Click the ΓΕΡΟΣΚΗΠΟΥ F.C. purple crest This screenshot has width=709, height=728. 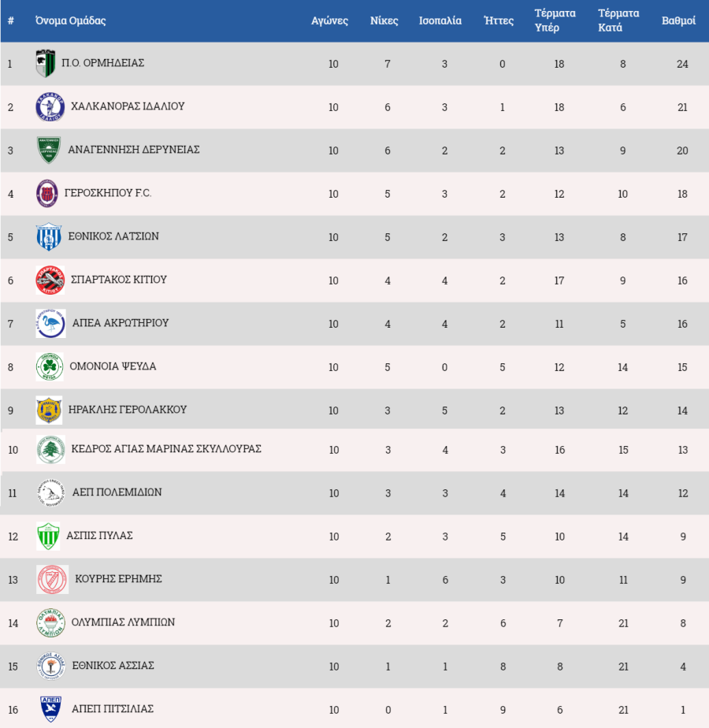click(x=47, y=193)
